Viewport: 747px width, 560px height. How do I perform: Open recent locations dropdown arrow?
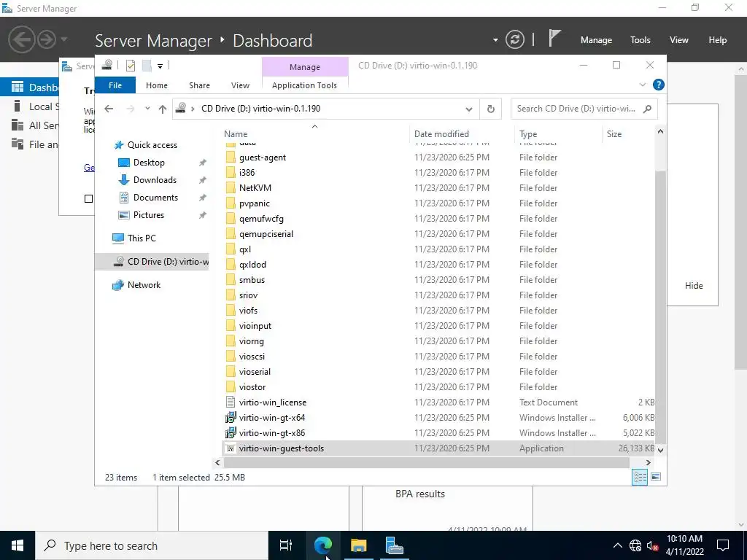(147, 109)
